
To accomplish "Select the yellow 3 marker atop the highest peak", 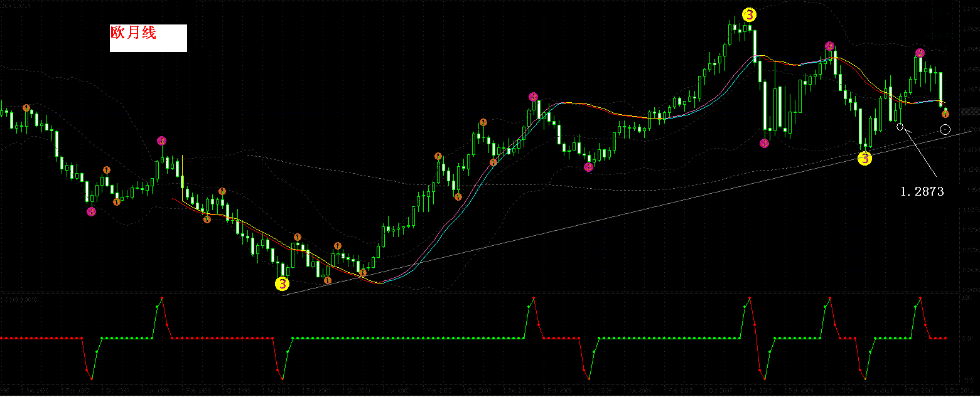I will coord(749,15).
